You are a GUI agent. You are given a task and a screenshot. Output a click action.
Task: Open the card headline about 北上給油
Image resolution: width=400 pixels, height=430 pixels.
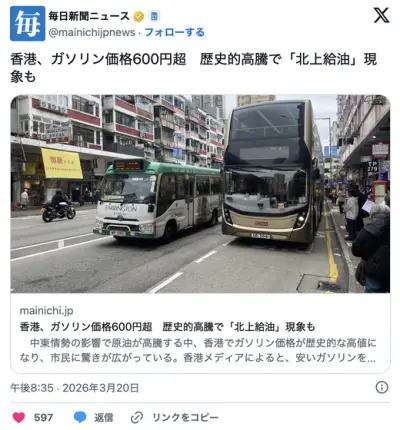coord(167,327)
